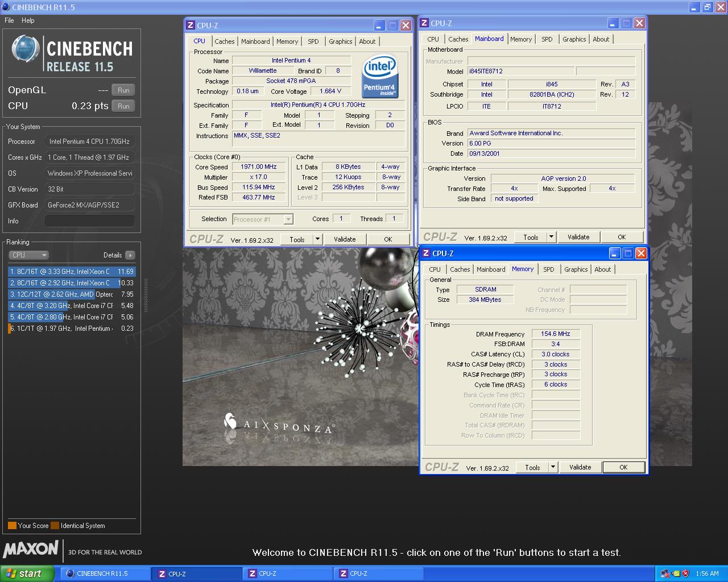
Task: Select ranking row 4 Core i7 5.48
Action: coord(72,306)
